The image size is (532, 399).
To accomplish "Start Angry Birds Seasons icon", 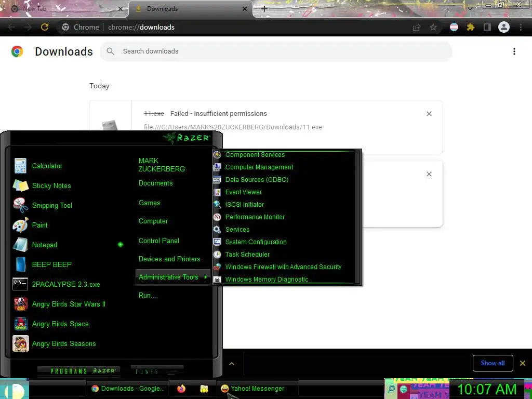I will (20, 343).
